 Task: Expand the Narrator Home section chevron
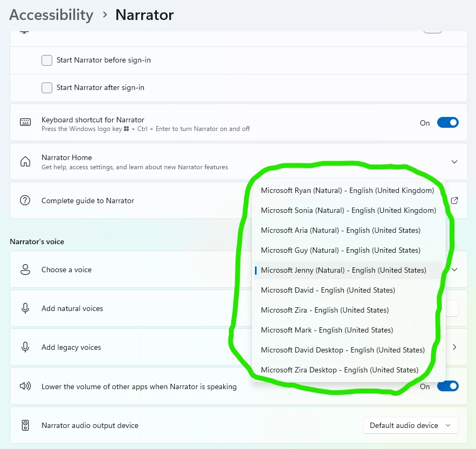click(454, 162)
